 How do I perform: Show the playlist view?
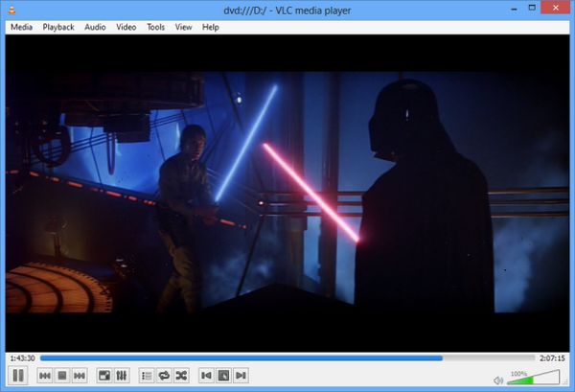(147, 376)
